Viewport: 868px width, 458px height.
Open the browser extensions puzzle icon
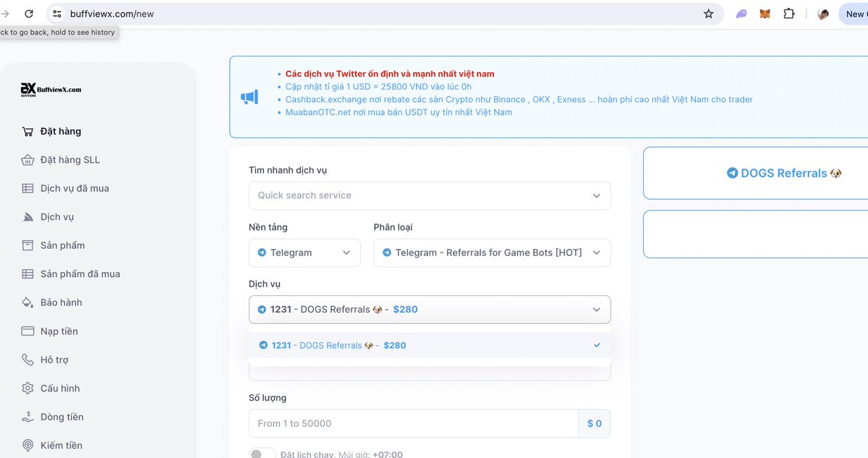coord(789,14)
